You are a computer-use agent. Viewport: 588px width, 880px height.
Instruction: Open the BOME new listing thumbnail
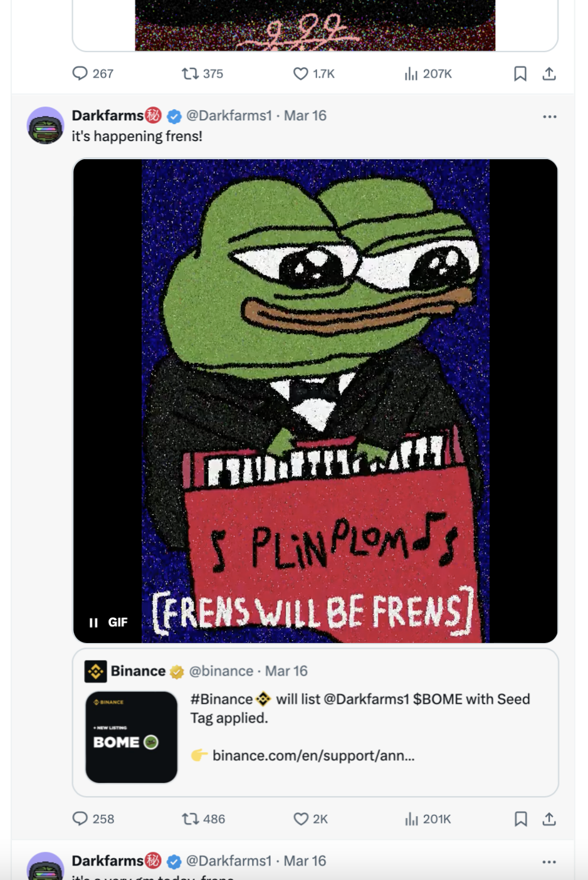click(x=132, y=737)
